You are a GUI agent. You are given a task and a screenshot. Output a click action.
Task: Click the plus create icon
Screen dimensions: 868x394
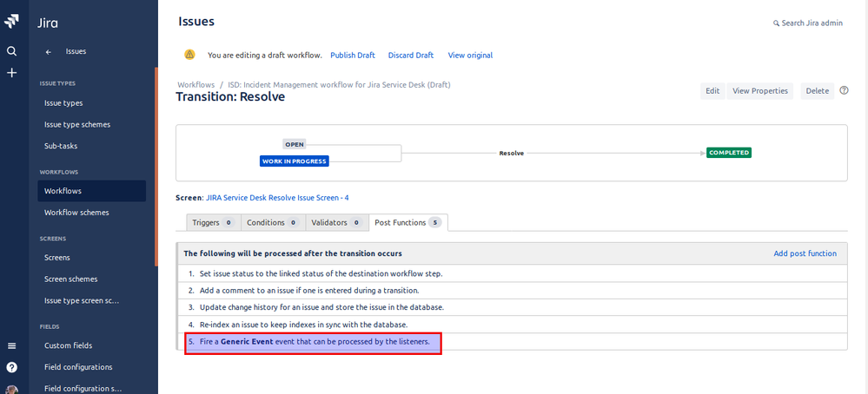pyautogui.click(x=11, y=73)
